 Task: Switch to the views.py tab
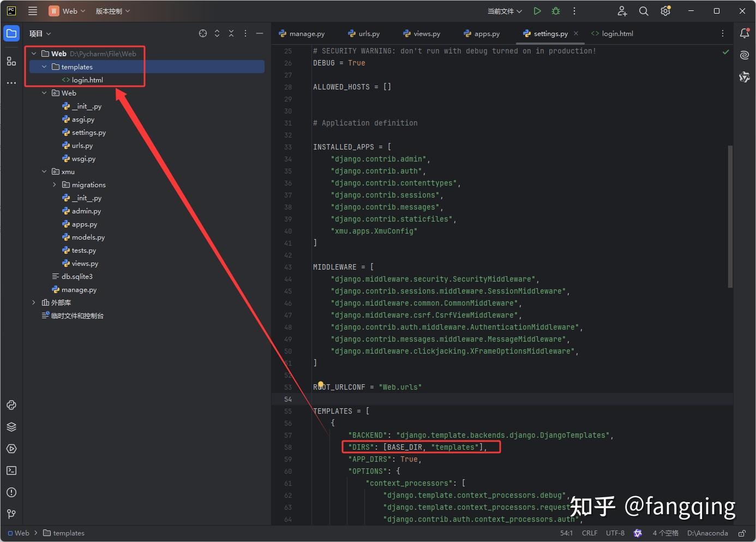(422, 33)
